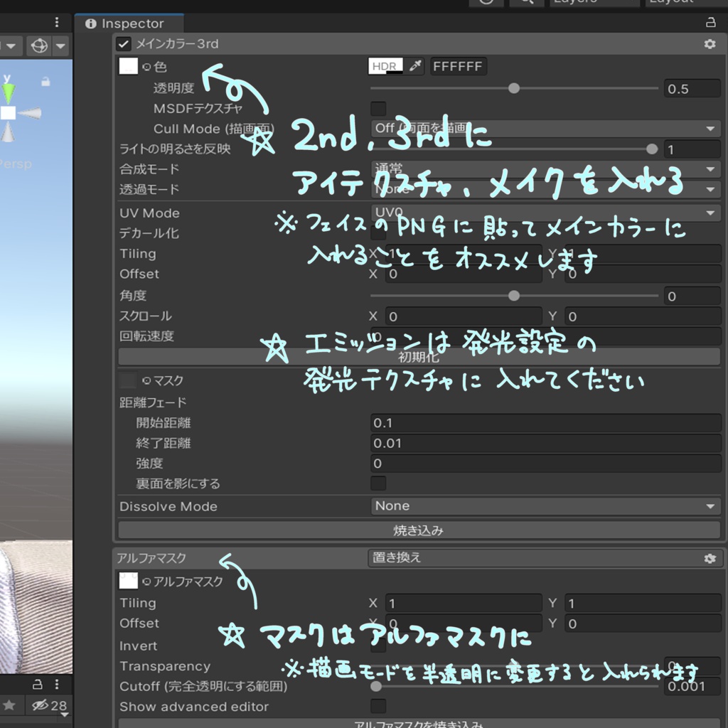Click the スクロール X value field

464,316
